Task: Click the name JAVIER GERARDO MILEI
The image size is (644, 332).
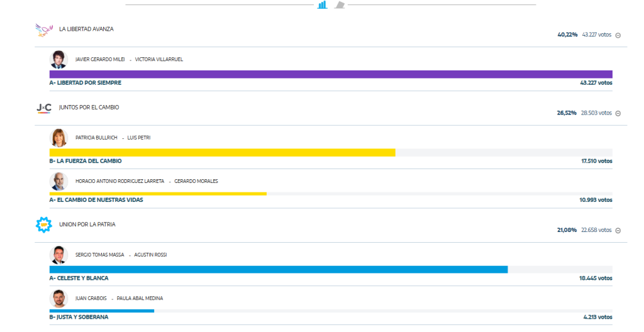Action: pyautogui.click(x=100, y=60)
